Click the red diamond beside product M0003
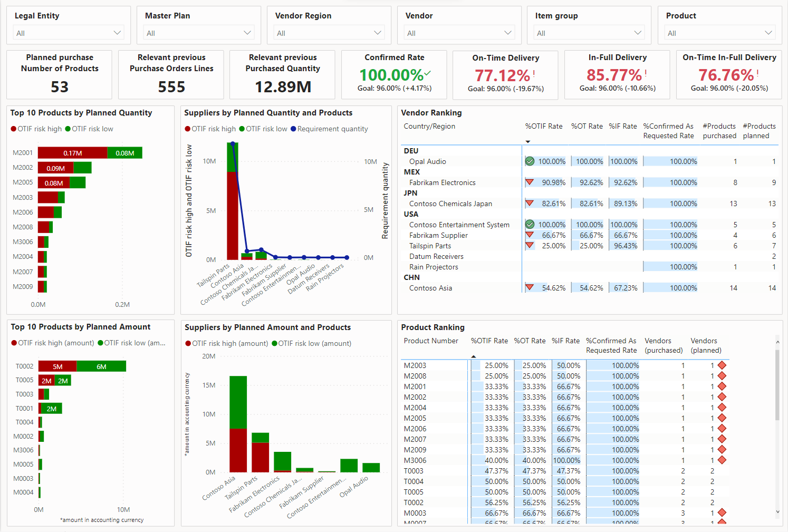 point(722,512)
